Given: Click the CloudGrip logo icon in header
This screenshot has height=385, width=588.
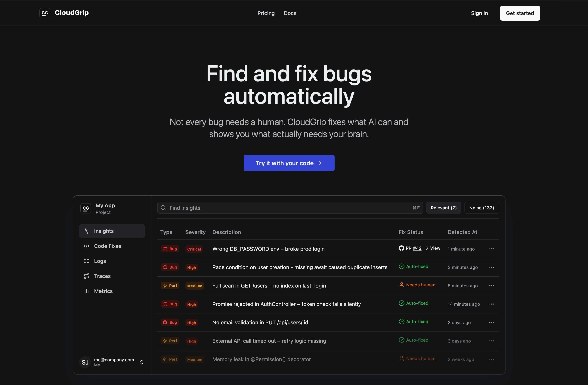Looking at the screenshot, I should (x=45, y=13).
